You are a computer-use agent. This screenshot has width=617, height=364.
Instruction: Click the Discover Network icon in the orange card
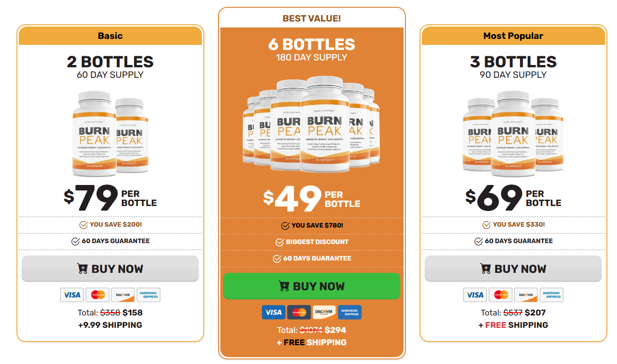324,312
